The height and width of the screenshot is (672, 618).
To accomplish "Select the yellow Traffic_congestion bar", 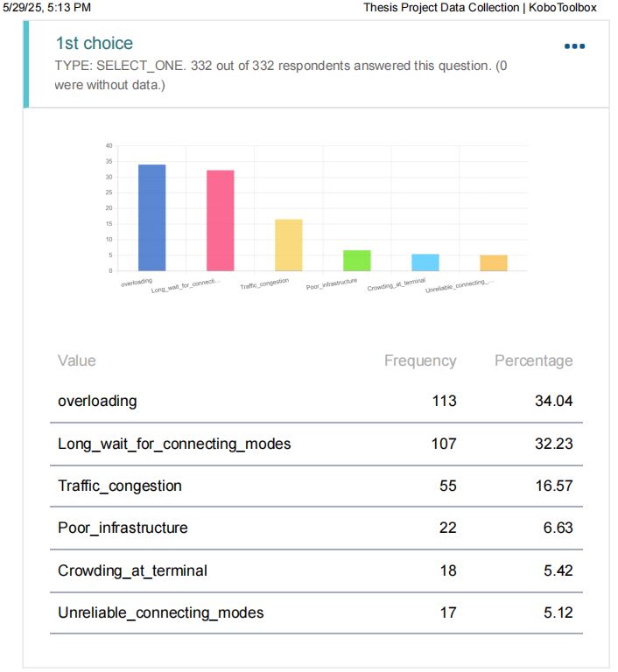I will tap(288, 245).
